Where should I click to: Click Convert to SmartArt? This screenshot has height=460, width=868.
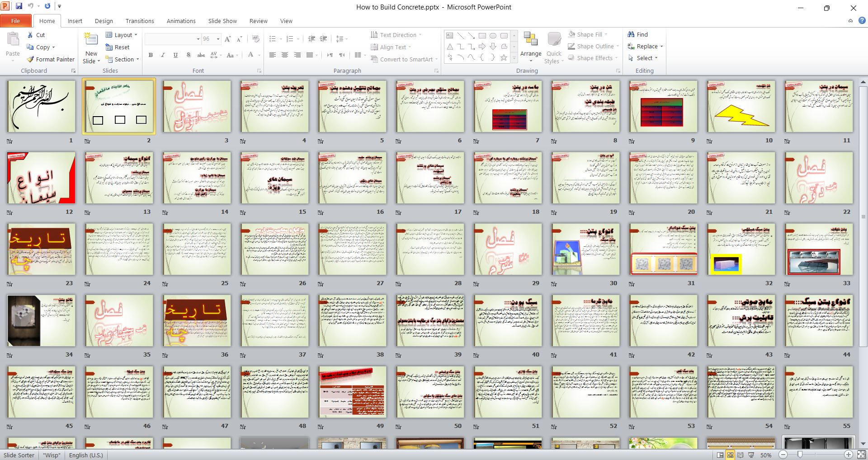404,59
